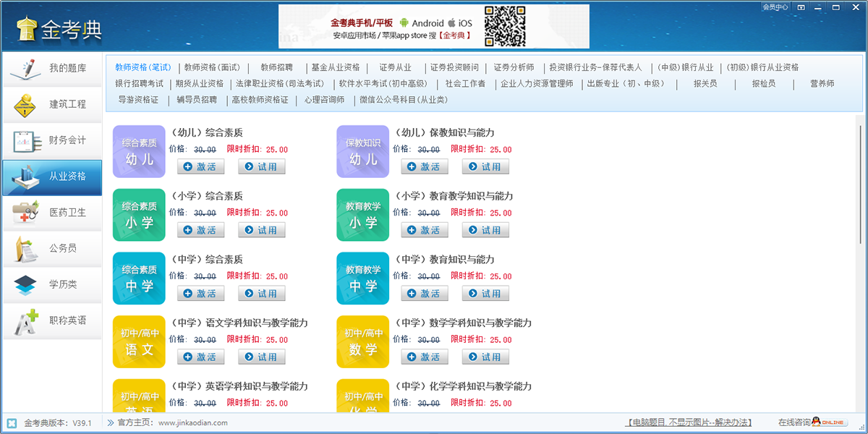Viewport: 868px width, 434px height.
Task: Click the 初中/高中 数学 yellow course tile
Action: 362,341
